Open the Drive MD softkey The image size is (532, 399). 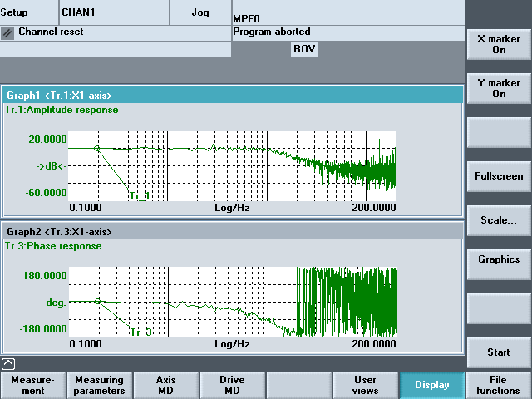click(x=233, y=385)
